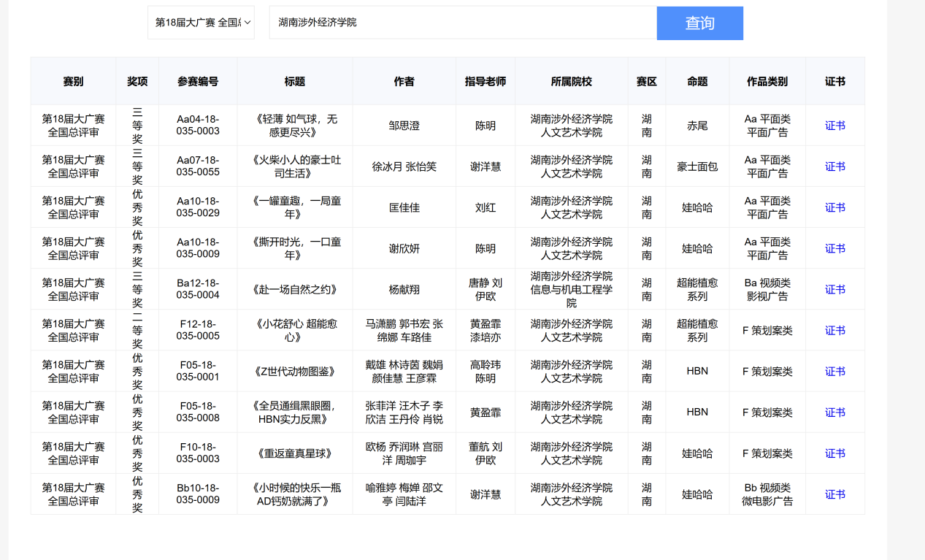The height and width of the screenshot is (560, 925).
Task: Select the title 《轻薄 如气球，无感更尽兴》 cell
Action: 295,126
